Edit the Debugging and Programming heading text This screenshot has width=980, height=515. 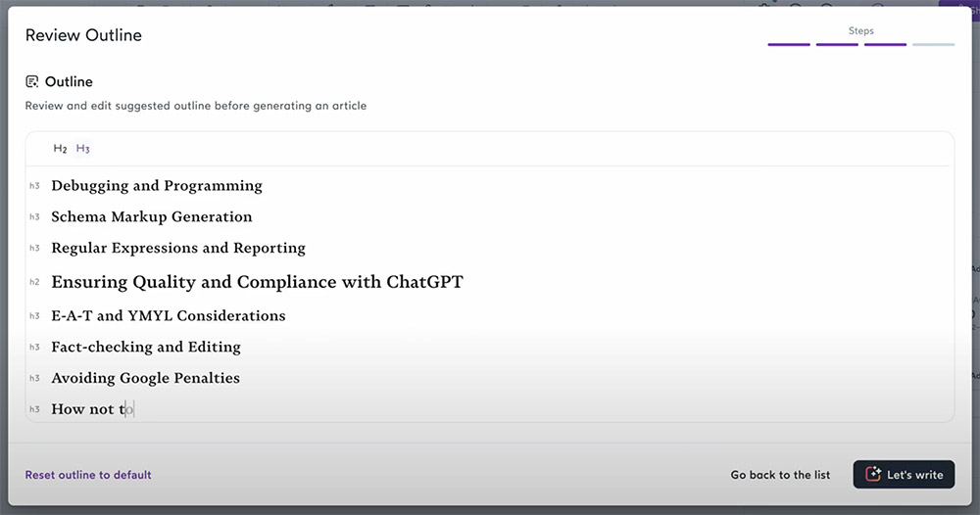click(157, 186)
